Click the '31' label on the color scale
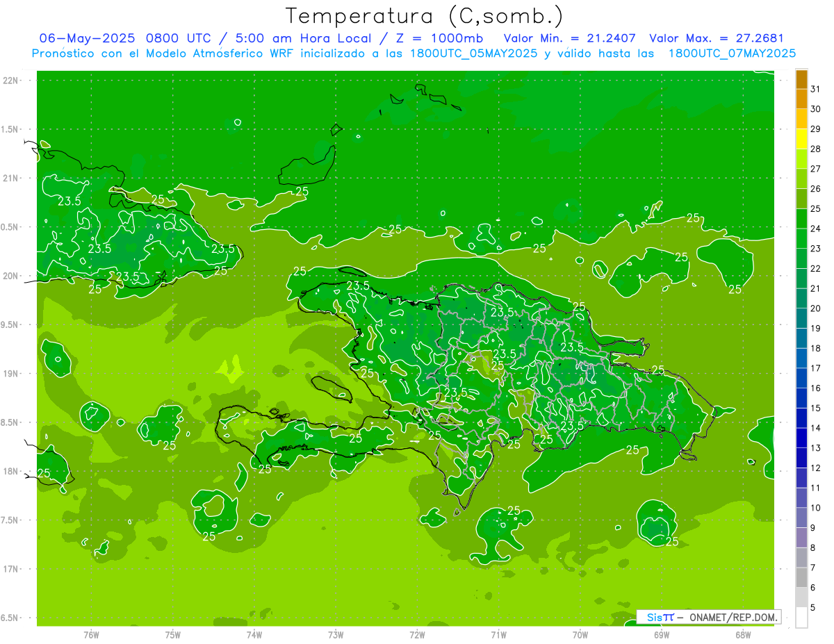This screenshot has height=644, width=834. click(x=816, y=89)
